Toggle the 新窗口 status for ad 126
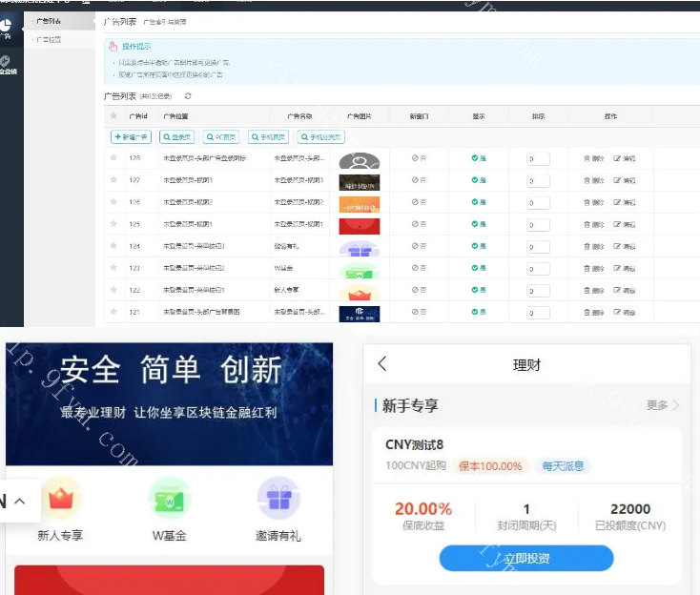Viewport: 700px width, 595px height. (419, 202)
